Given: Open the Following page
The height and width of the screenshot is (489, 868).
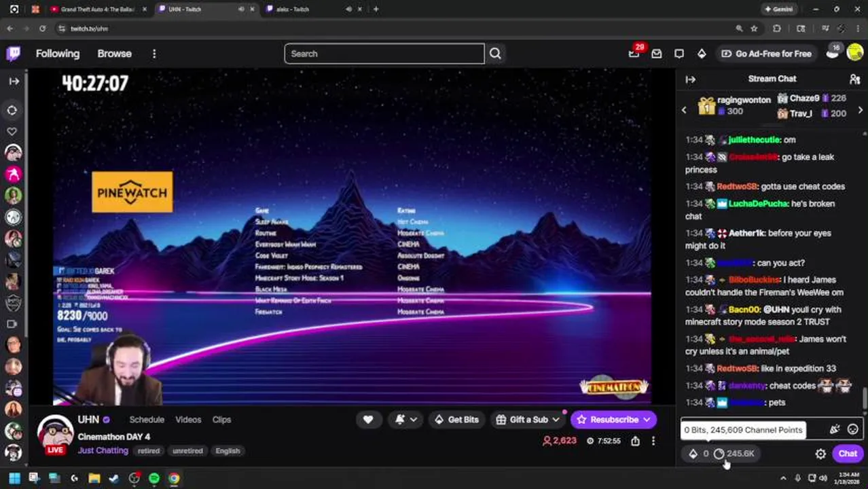Looking at the screenshot, I should 58,54.
